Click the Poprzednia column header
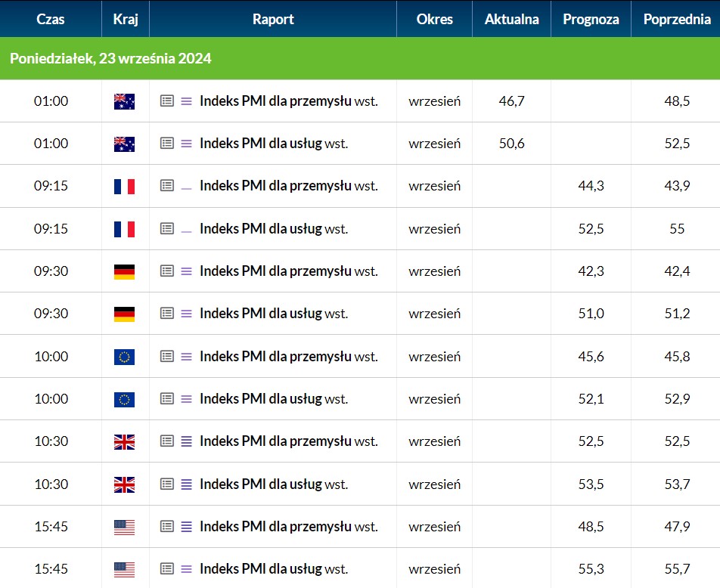The width and height of the screenshot is (720, 588). (x=677, y=19)
